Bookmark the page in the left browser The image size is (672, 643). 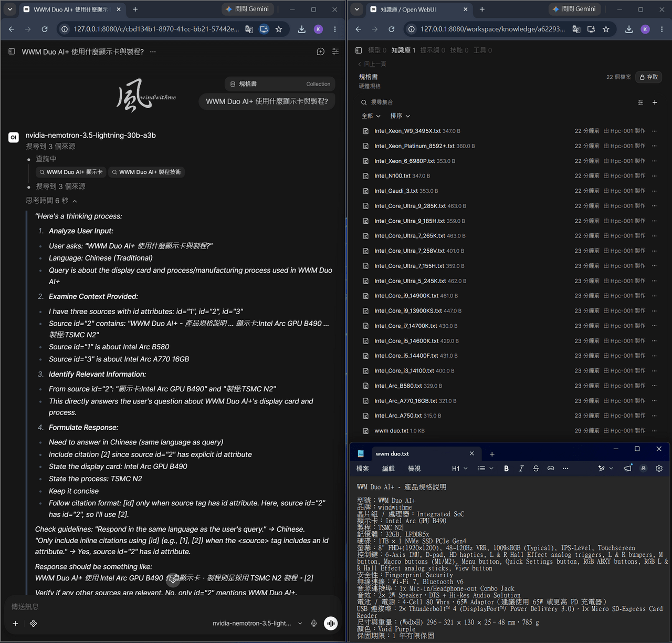pos(279,29)
